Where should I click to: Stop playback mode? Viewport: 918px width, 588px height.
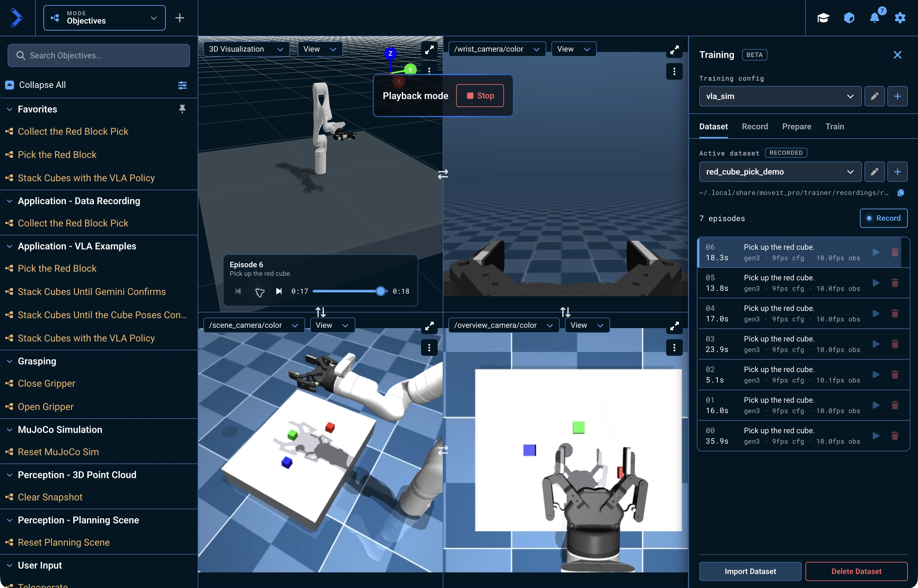(x=480, y=96)
